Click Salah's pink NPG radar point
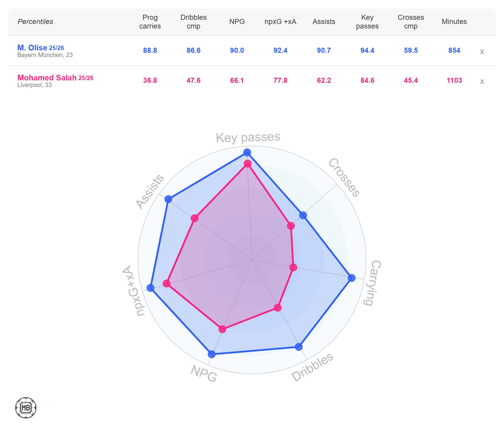 pos(222,329)
